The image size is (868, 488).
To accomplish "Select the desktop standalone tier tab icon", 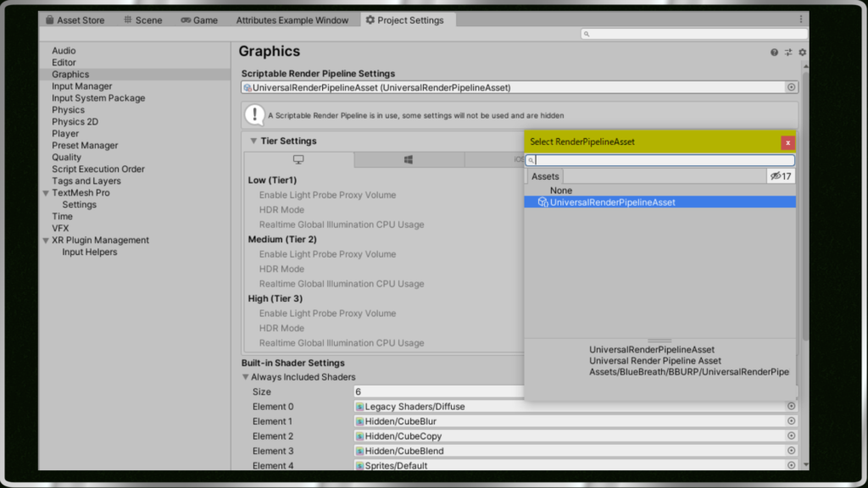I will [x=298, y=159].
